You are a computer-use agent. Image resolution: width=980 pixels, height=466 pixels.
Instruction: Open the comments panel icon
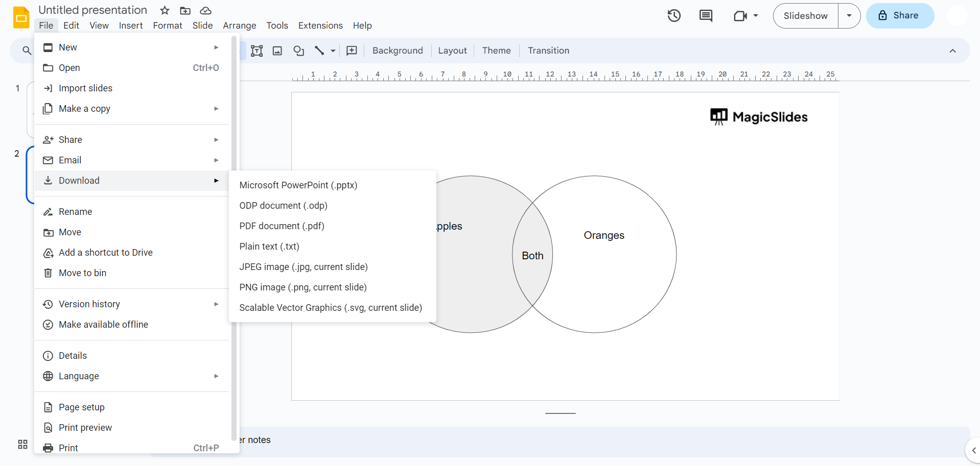tap(706, 16)
